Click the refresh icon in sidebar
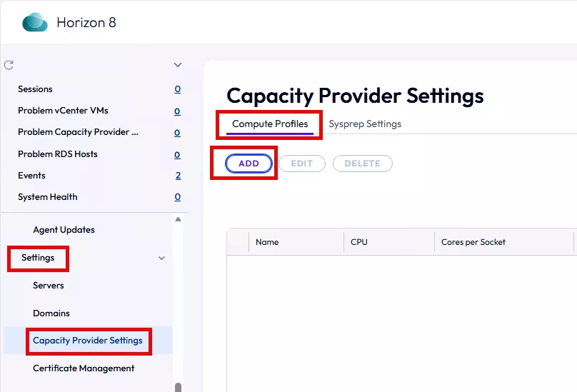 pyautogui.click(x=9, y=65)
